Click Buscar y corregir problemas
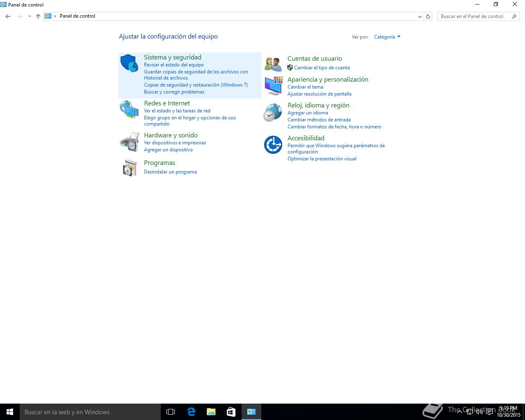 pyautogui.click(x=174, y=92)
